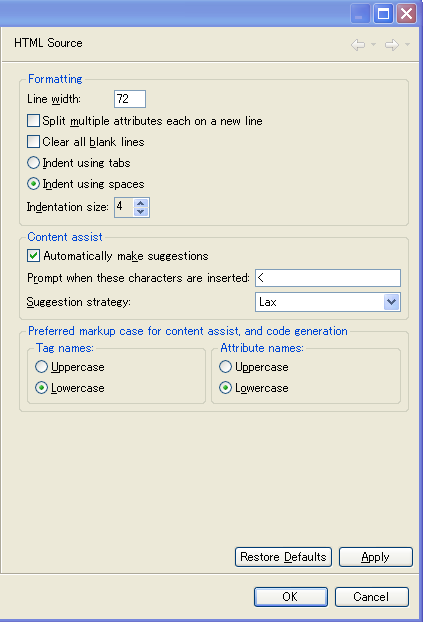Choose Uppercase for Attribute names
423x622 pixels.
click(x=225, y=367)
